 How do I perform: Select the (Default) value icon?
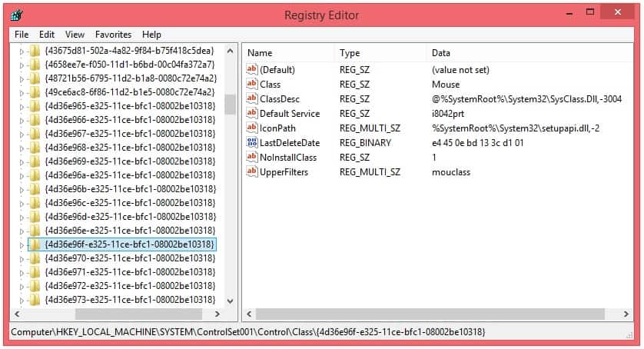pos(252,70)
